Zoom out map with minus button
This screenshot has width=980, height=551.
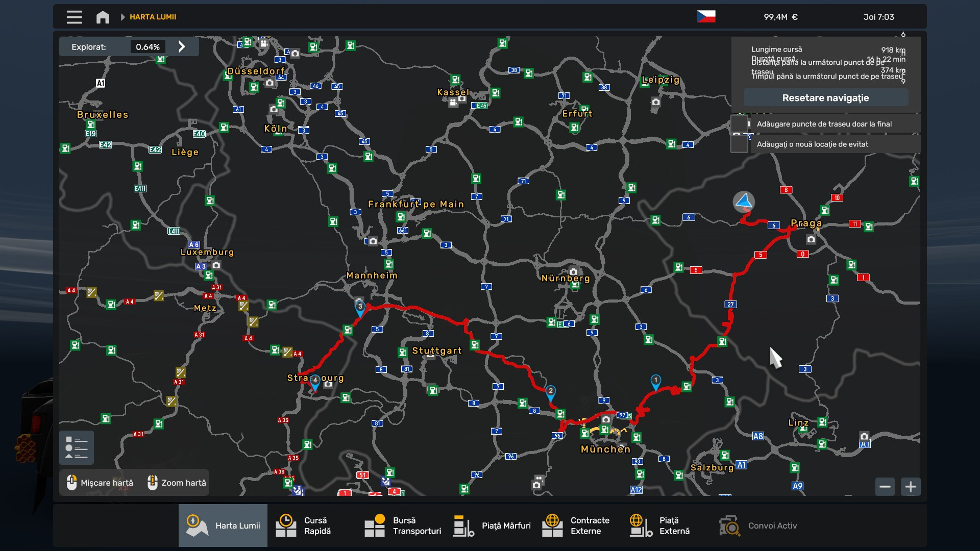pyautogui.click(x=885, y=487)
